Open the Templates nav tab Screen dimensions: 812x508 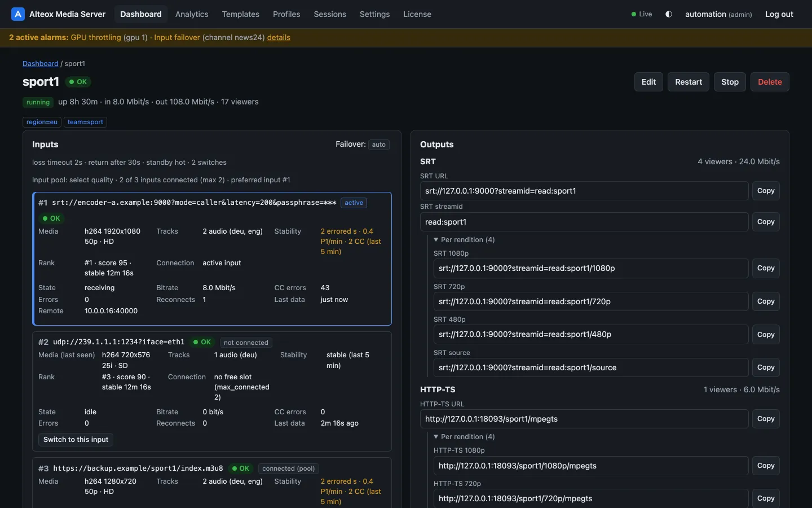(241, 14)
